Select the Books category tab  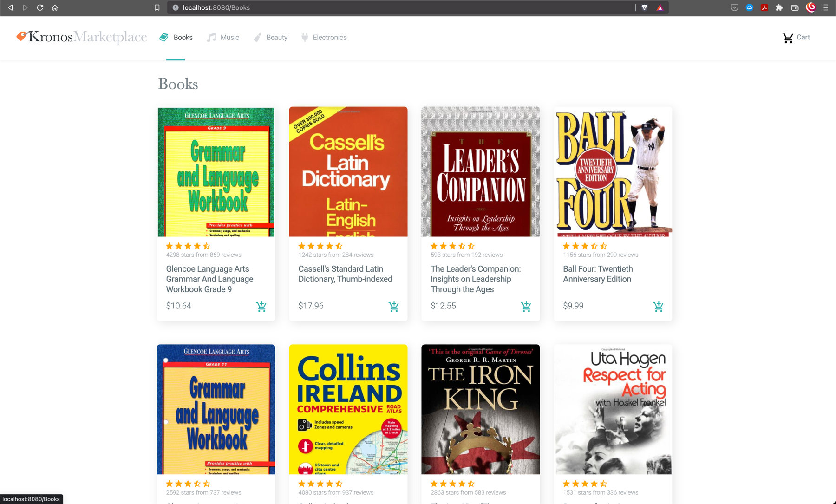pyautogui.click(x=176, y=38)
